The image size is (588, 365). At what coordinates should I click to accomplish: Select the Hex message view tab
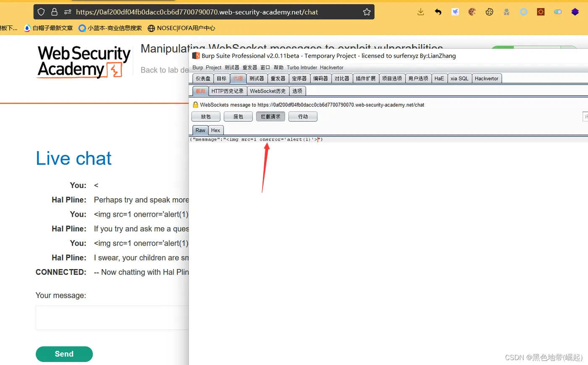click(x=215, y=130)
